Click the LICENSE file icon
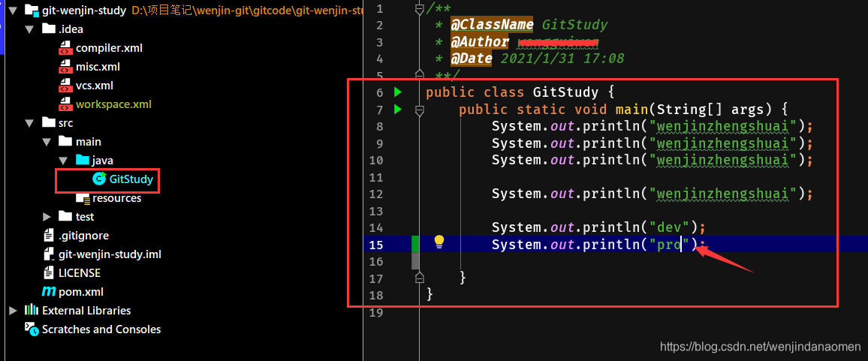The image size is (868, 361). click(49, 273)
